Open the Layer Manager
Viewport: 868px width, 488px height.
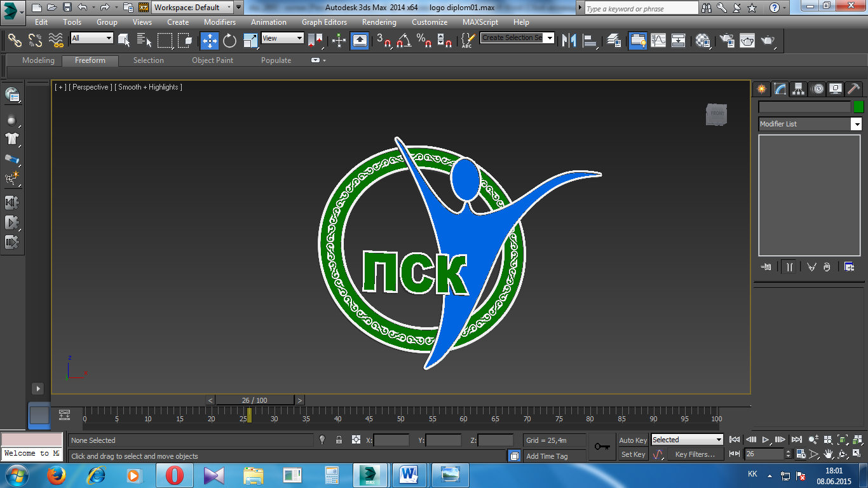click(x=614, y=40)
